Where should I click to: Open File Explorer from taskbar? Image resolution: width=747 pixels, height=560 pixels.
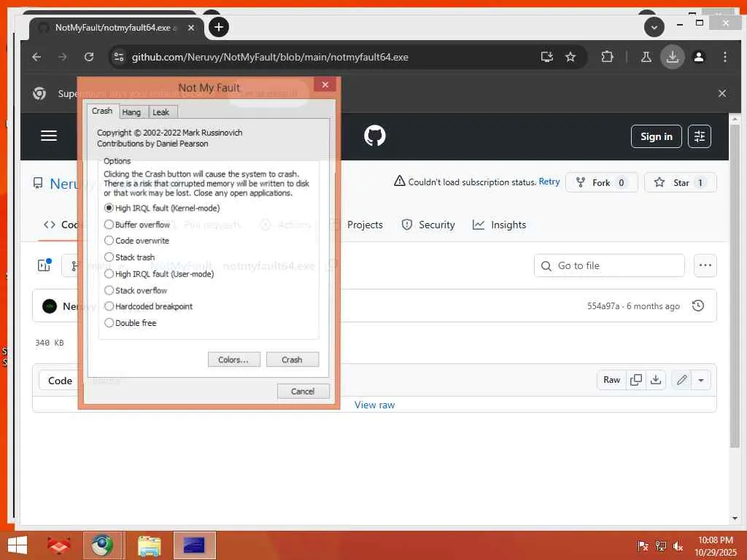(x=150, y=545)
